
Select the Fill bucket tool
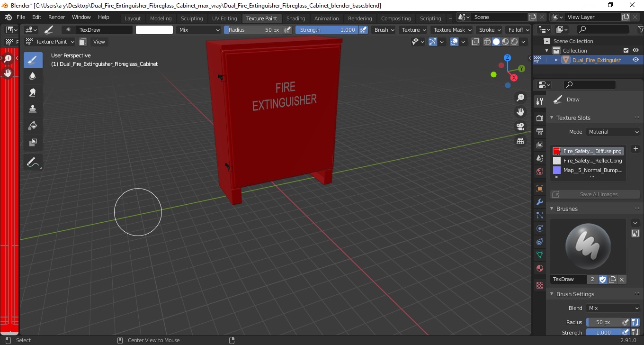coord(33,126)
